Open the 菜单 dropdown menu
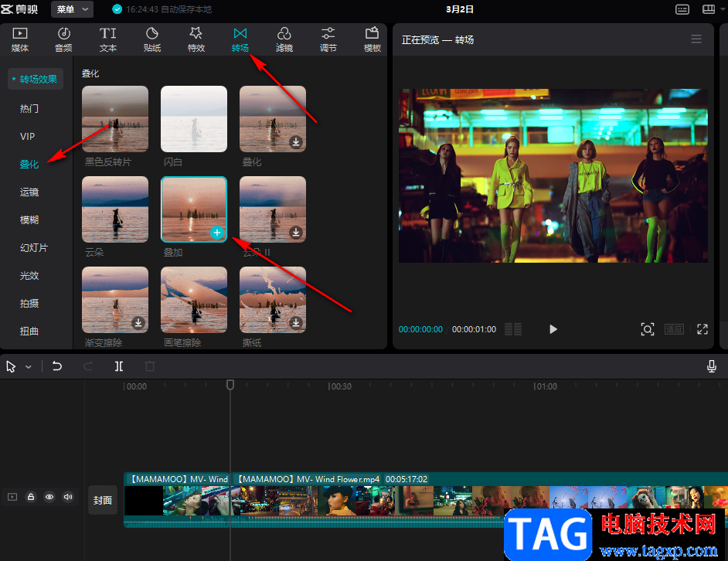 [72, 9]
